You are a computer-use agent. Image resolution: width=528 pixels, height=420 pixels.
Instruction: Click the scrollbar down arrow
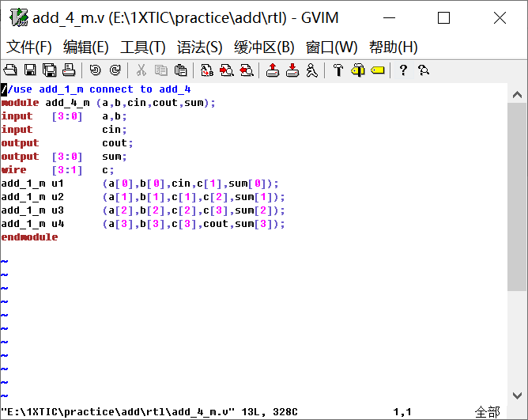point(517,395)
